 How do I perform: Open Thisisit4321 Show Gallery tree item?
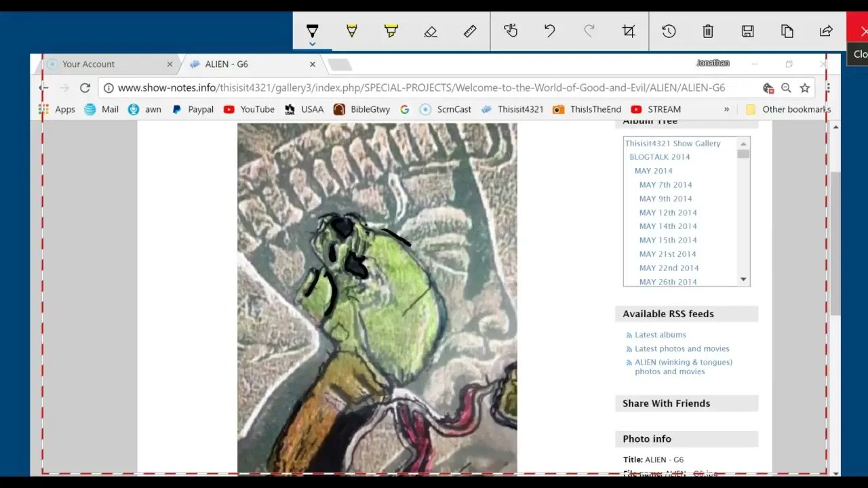673,143
